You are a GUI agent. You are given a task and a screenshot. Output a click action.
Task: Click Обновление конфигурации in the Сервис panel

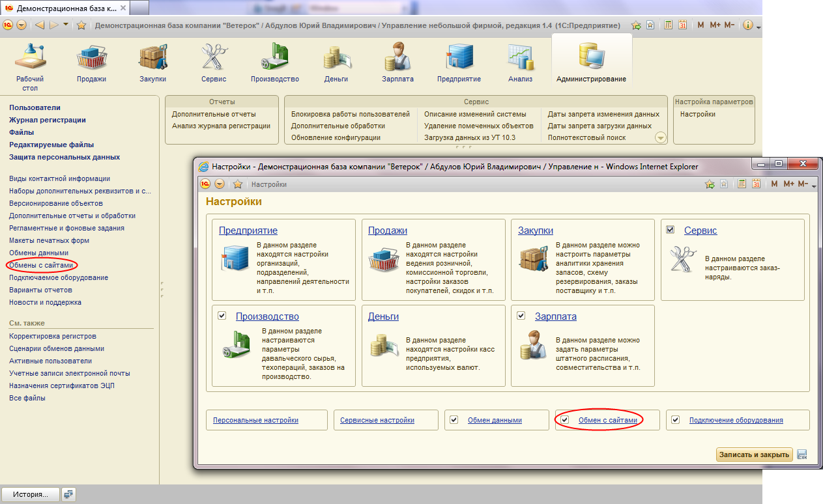(336, 137)
